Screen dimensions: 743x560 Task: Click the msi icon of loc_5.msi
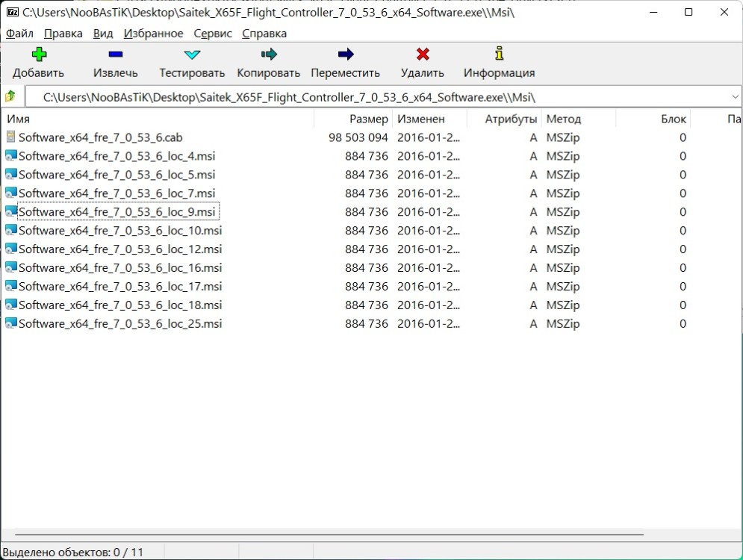[11, 175]
